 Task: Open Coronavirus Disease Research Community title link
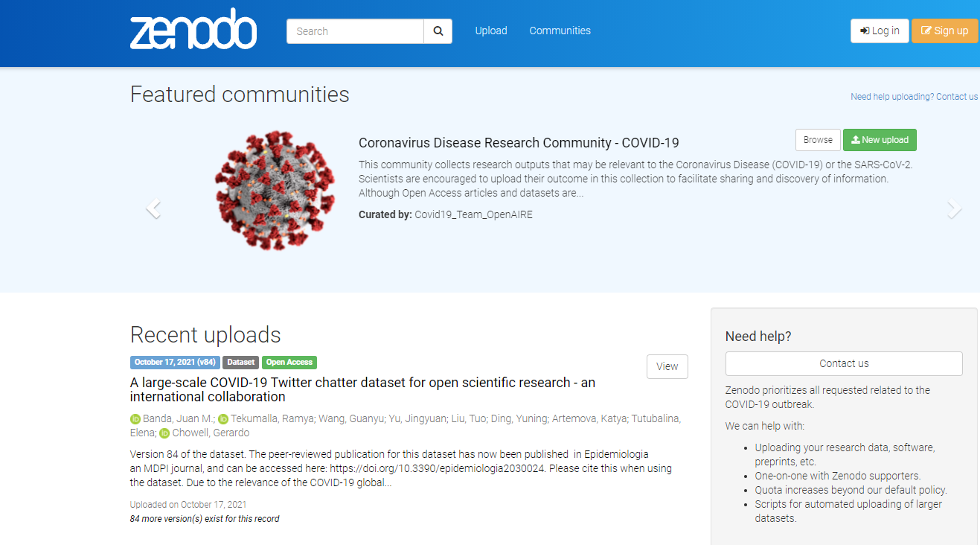click(x=519, y=143)
